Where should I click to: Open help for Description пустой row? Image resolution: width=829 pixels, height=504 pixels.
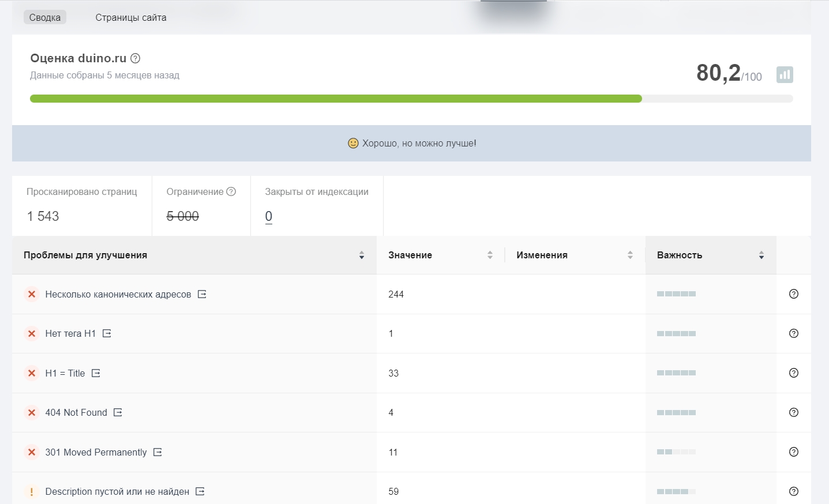point(794,491)
